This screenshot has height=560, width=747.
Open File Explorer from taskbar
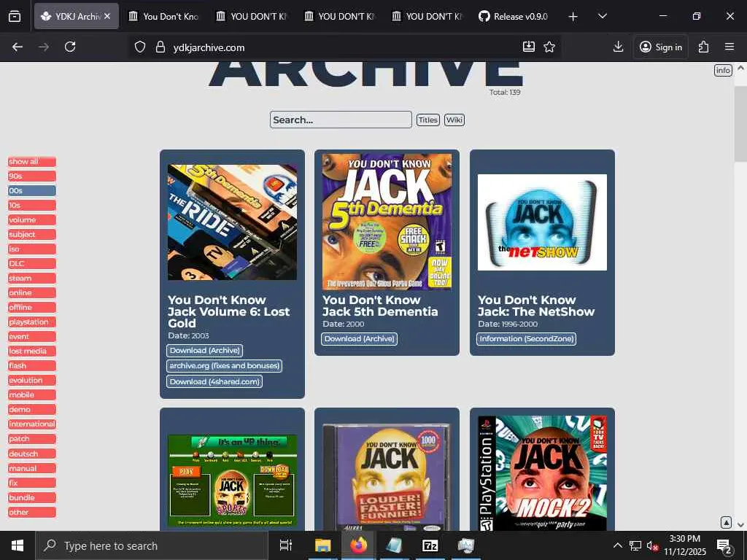point(322,545)
